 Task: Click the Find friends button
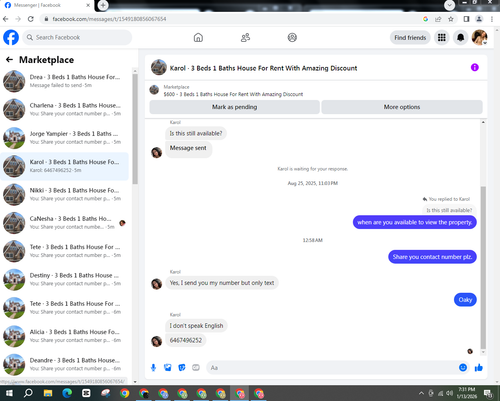click(410, 38)
